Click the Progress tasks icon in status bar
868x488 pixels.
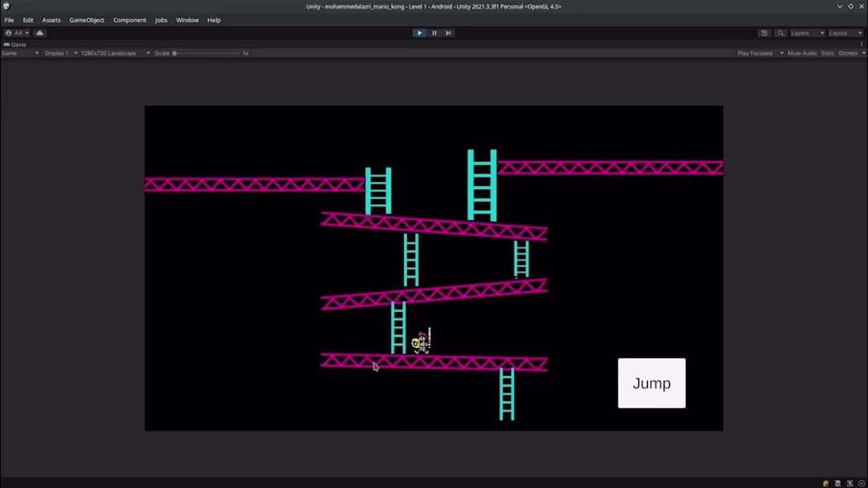pyautogui.click(x=861, y=482)
